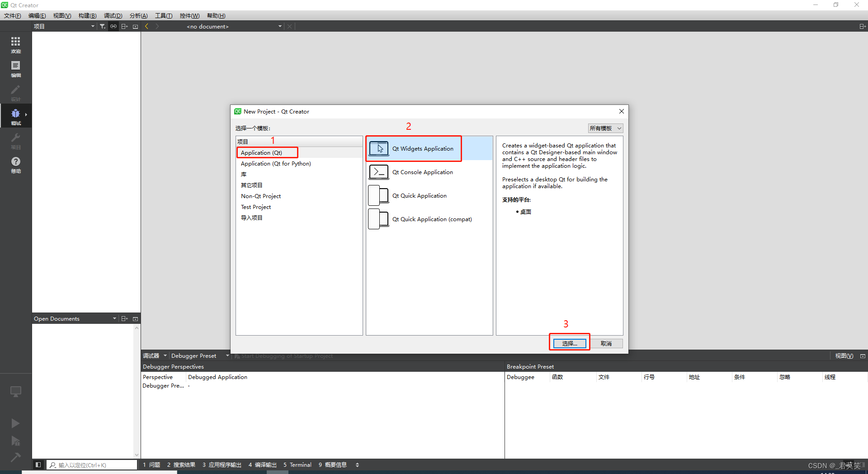Click the filter tree funnel icon

tap(103, 27)
